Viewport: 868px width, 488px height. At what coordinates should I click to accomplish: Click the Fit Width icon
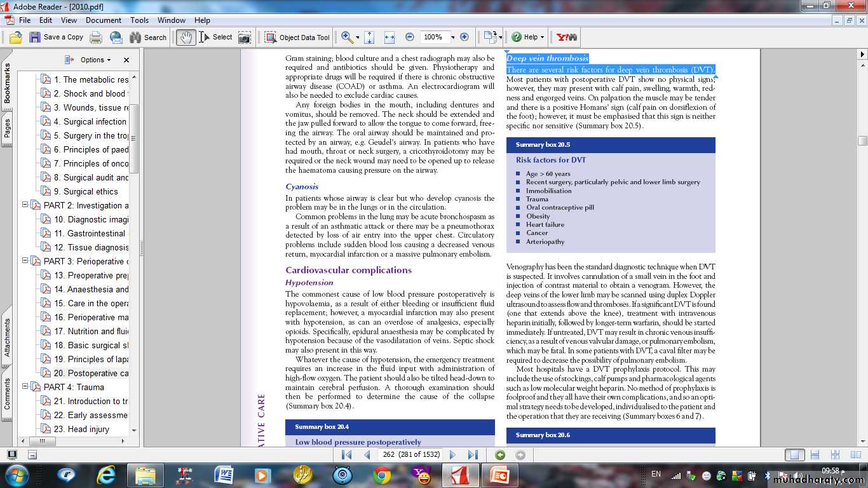point(390,37)
